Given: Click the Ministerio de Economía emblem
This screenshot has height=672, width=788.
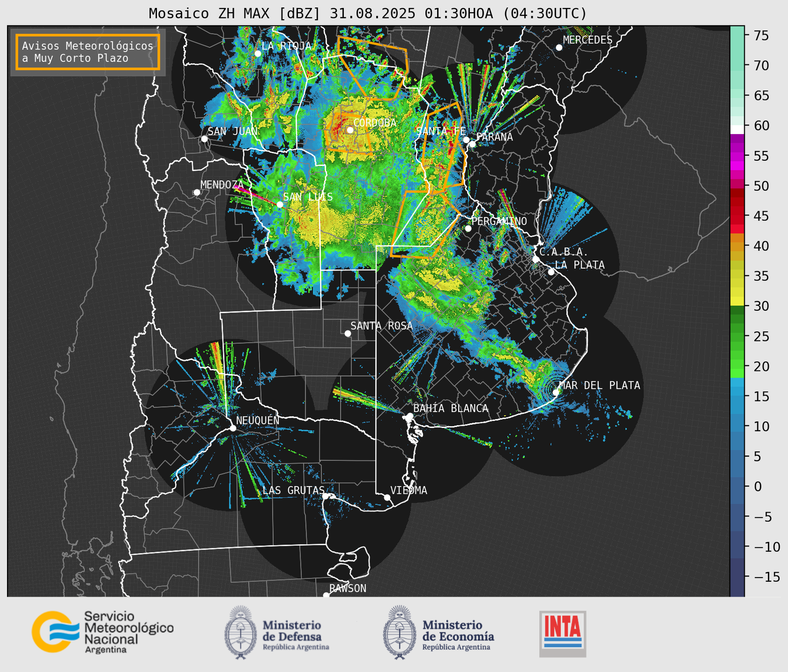Looking at the screenshot, I should click(x=399, y=632).
